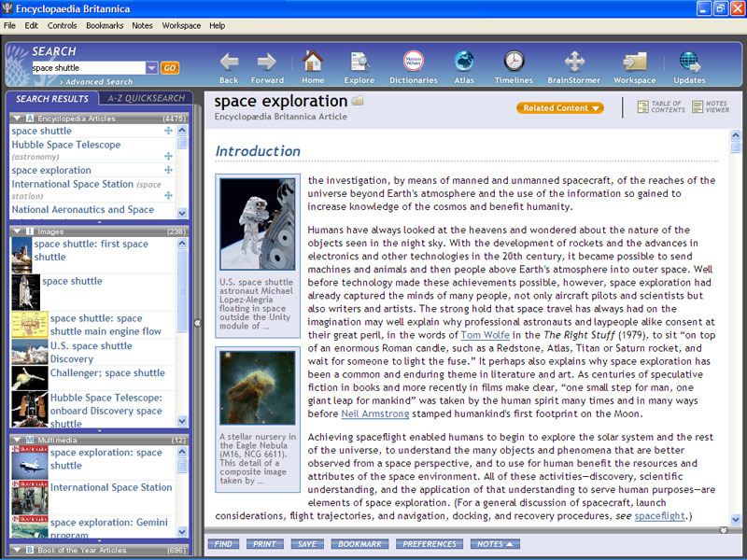Image resolution: width=747 pixels, height=560 pixels.
Task: Open the Bookmarks menu
Action: click(104, 25)
